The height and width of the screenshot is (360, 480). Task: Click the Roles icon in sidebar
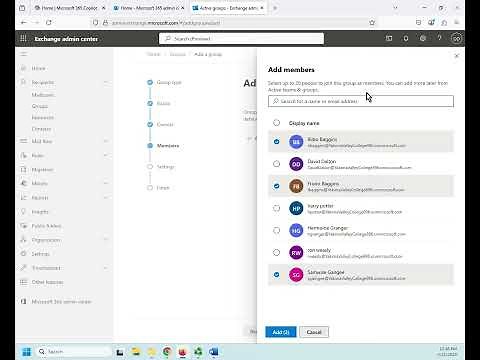tap(23, 155)
